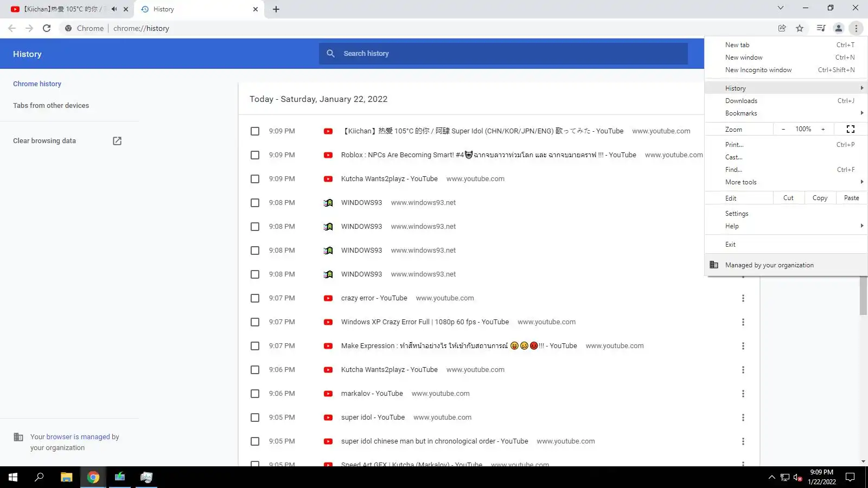This screenshot has height=488, width=868.
Task: Open more actions for super idol entry
Action: pyautogui.click(x=743, y=418)
